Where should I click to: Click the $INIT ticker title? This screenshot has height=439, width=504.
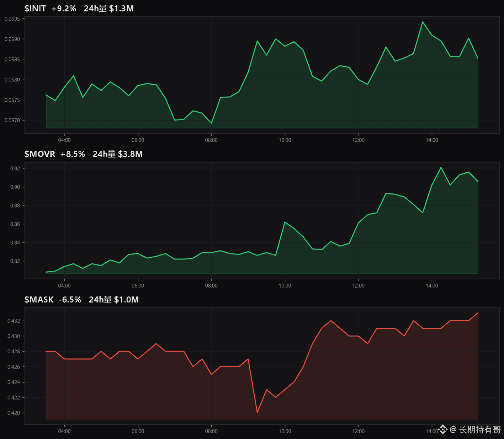(35, 9)
